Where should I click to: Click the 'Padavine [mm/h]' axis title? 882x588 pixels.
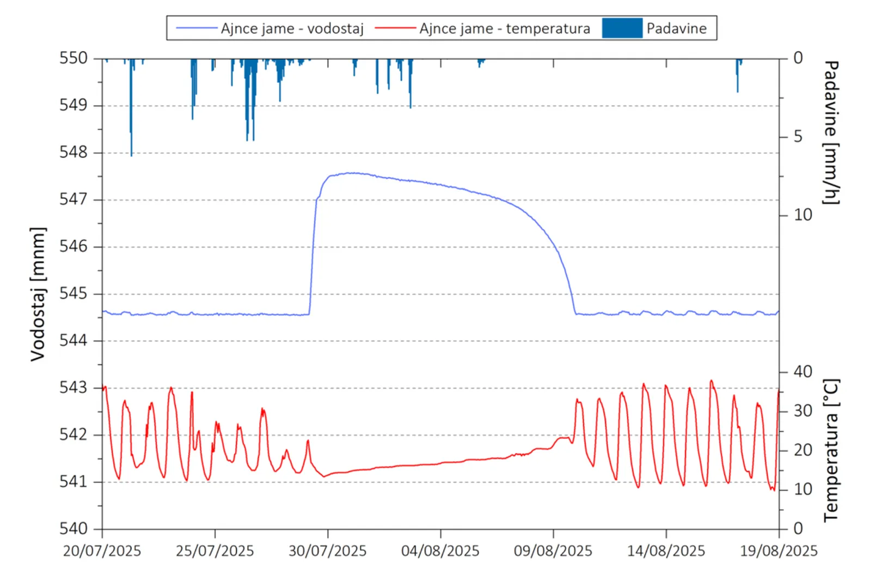click(831, 132)
